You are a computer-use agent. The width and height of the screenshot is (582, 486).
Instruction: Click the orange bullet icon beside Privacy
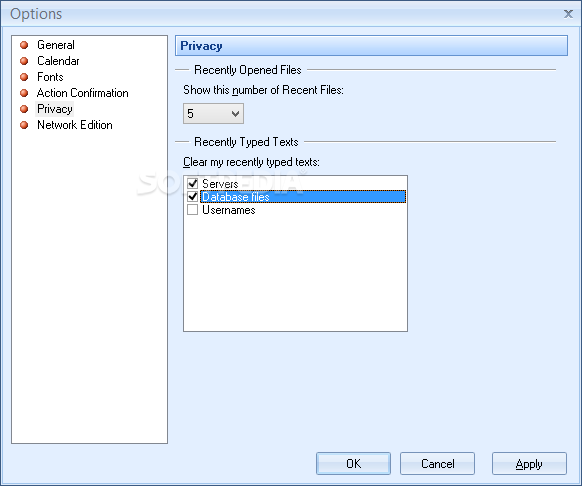24,109
